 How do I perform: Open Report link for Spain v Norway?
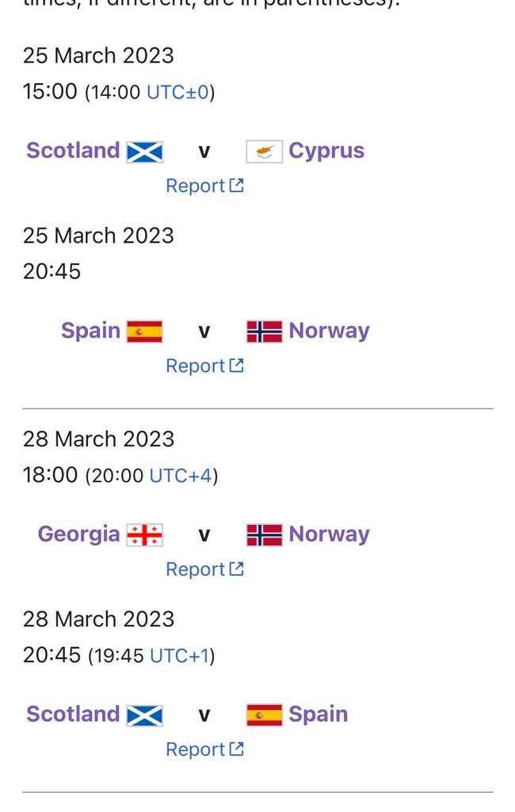(x=204, y=366)
